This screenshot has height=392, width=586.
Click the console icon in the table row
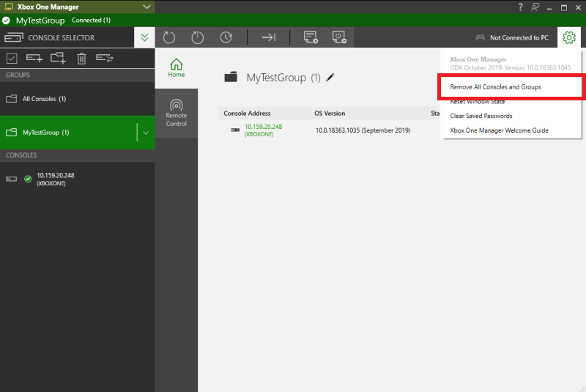point(235,130)
